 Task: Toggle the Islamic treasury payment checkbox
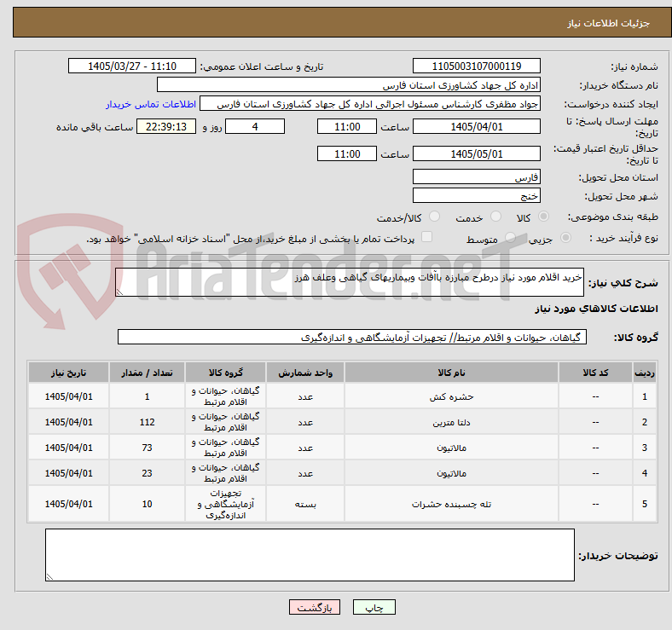pyautogui.click(x=427, y=237)
